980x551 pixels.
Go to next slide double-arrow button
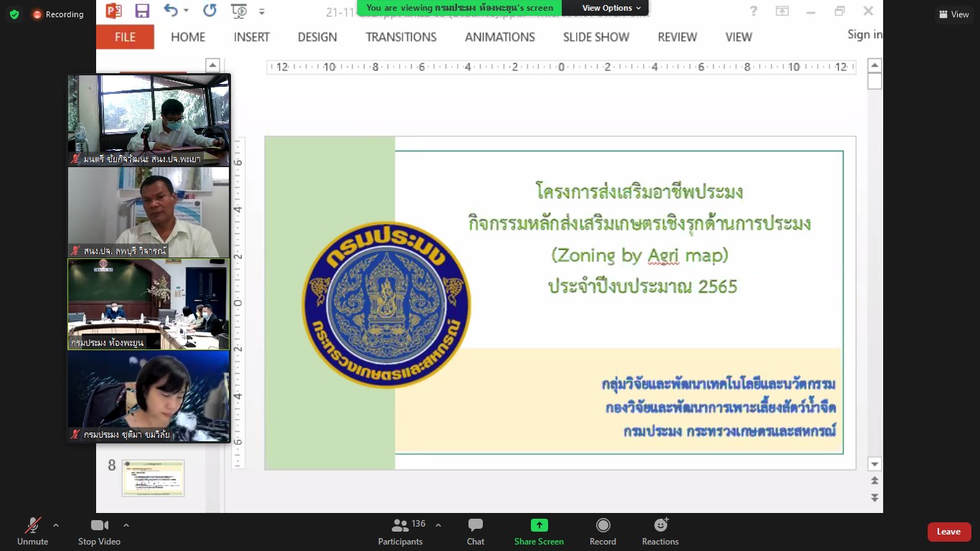[875, 497]
